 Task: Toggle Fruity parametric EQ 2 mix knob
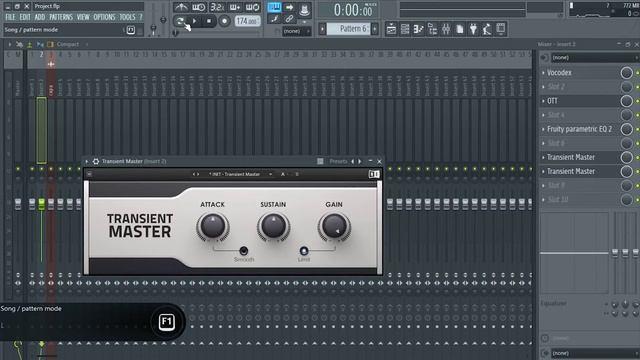coord(627,129)
